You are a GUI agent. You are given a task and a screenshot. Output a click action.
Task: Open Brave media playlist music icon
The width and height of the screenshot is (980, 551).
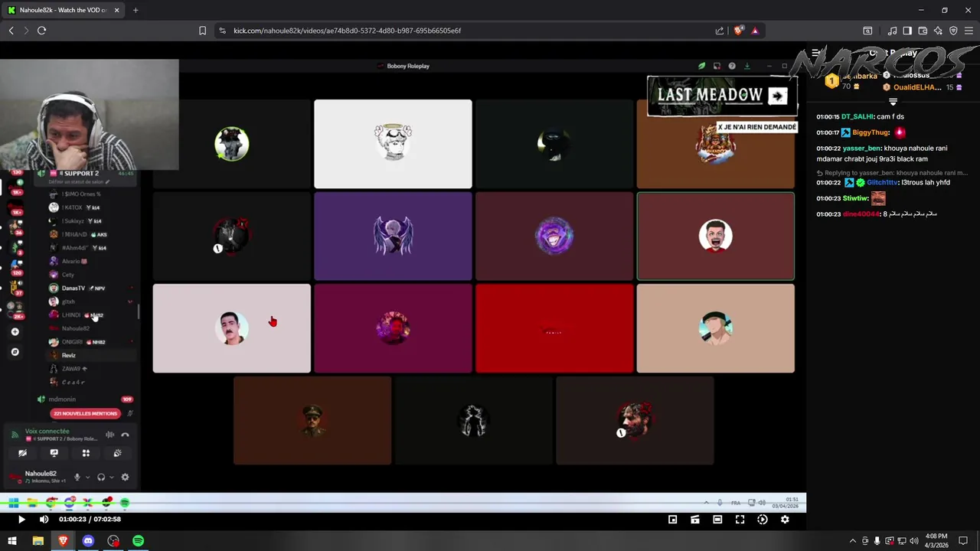click(892, 31)
